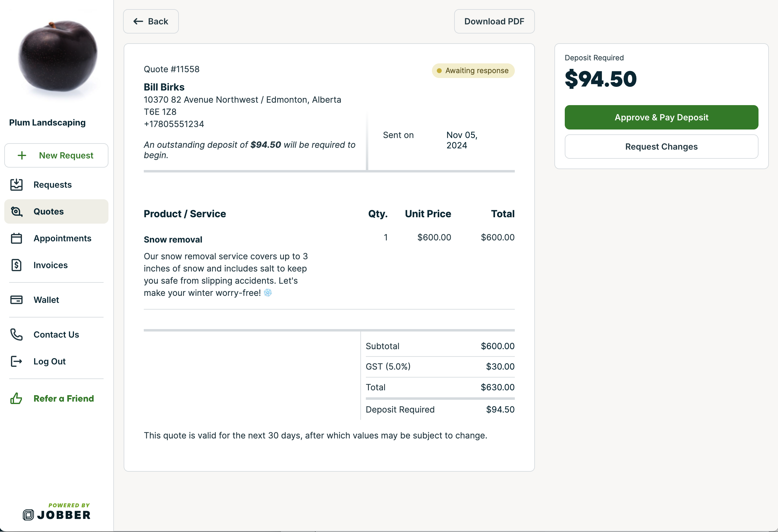Click the Log Out arrow icon

tap(16, 362)
